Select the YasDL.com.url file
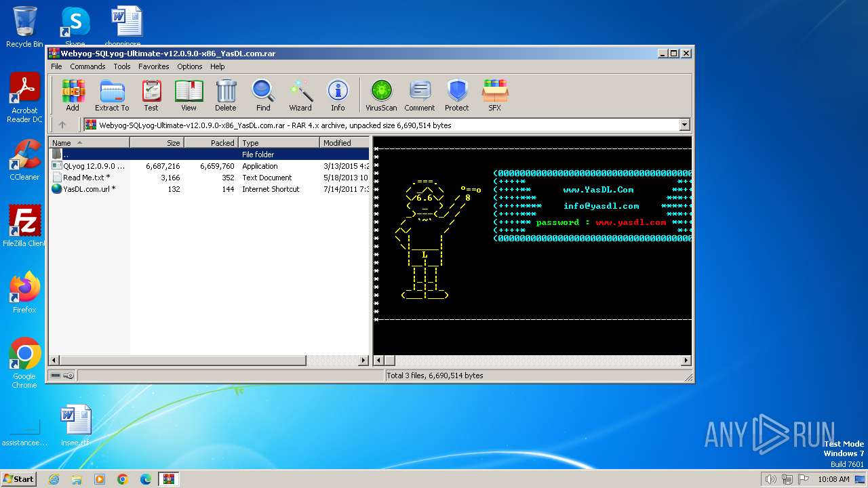This screenshot has height=488, width=868. click(x=209, y=189)
